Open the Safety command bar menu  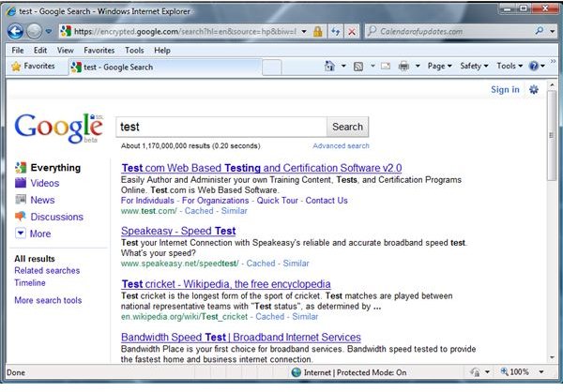[474, 66]
